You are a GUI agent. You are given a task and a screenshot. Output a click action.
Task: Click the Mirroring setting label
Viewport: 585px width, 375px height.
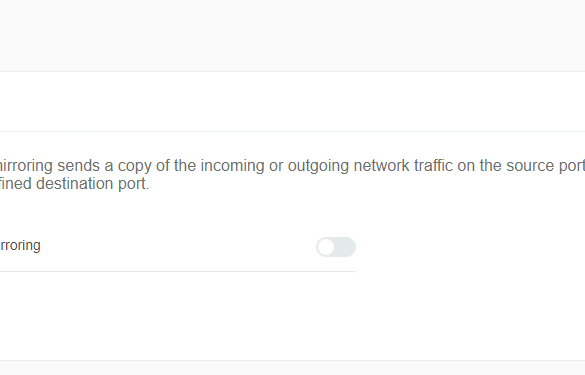click(x=20, y=246)
